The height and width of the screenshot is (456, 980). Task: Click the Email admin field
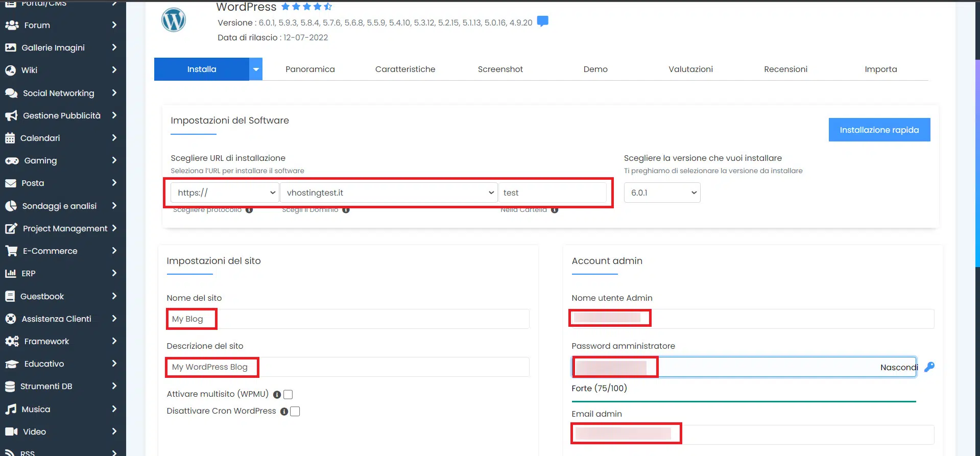pyautogui.click(x=753, y=435)
